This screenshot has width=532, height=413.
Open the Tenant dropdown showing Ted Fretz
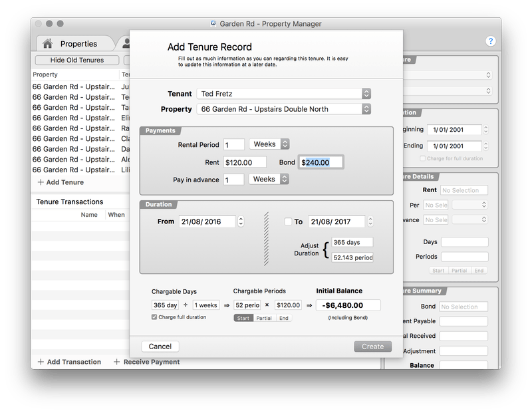click(284, 94)
